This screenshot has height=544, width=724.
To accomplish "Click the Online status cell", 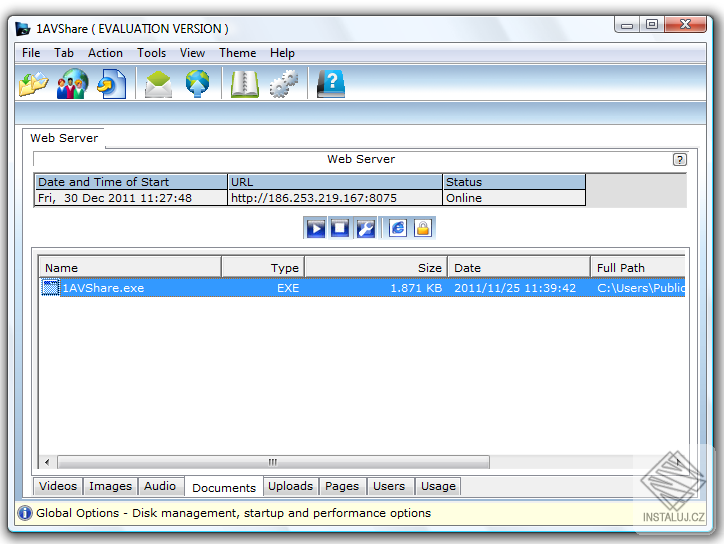I will 514,198.
